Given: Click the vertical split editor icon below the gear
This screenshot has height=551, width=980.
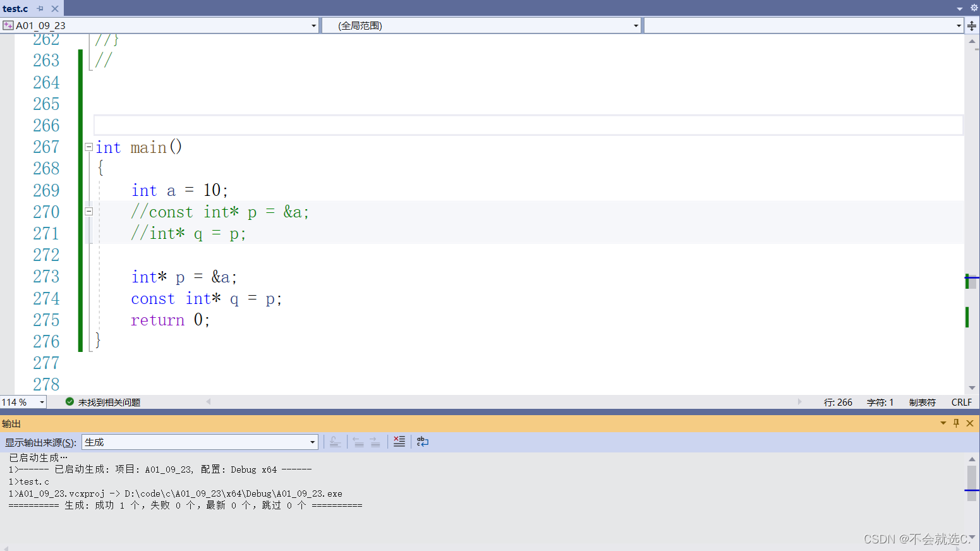Looking at the screenshot, I should coord(972,25).
